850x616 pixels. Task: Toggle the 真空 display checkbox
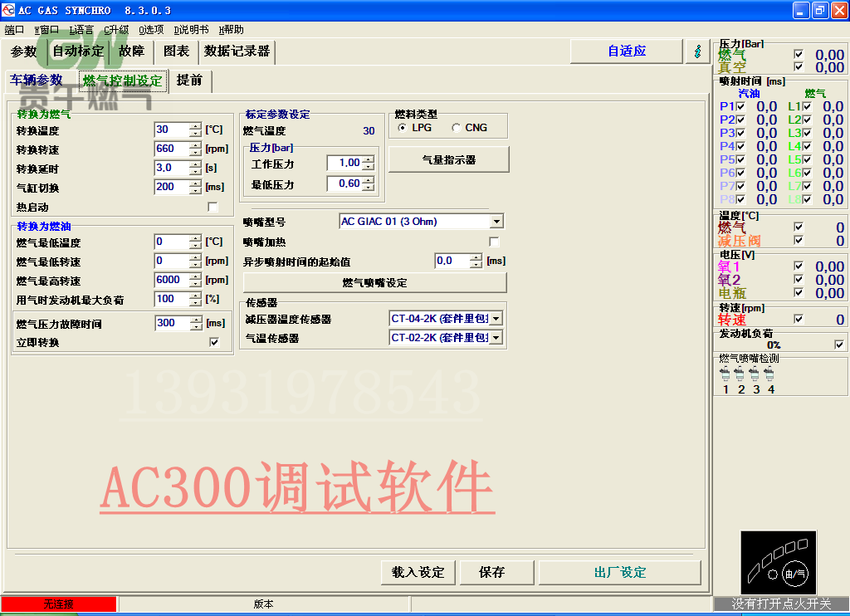pyautogui.click(x=799, y=66)
